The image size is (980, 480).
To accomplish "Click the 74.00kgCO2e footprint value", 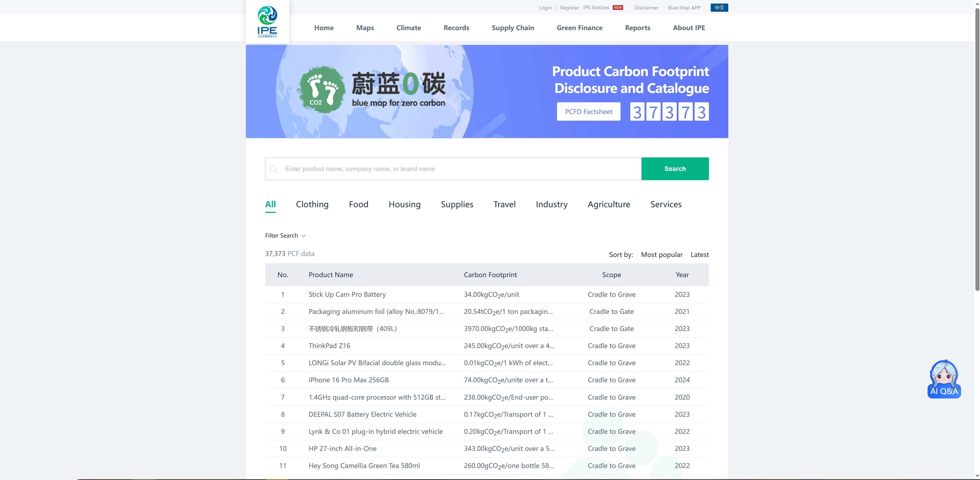I will pos(508,380).
